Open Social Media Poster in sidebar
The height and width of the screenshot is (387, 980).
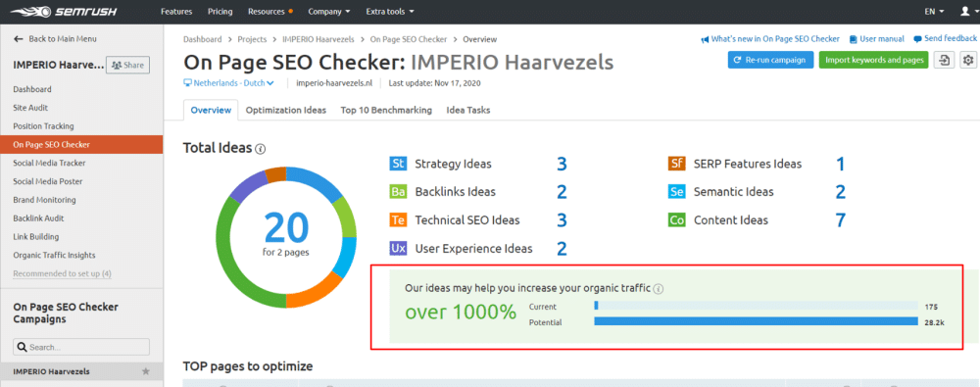[47, 181]
